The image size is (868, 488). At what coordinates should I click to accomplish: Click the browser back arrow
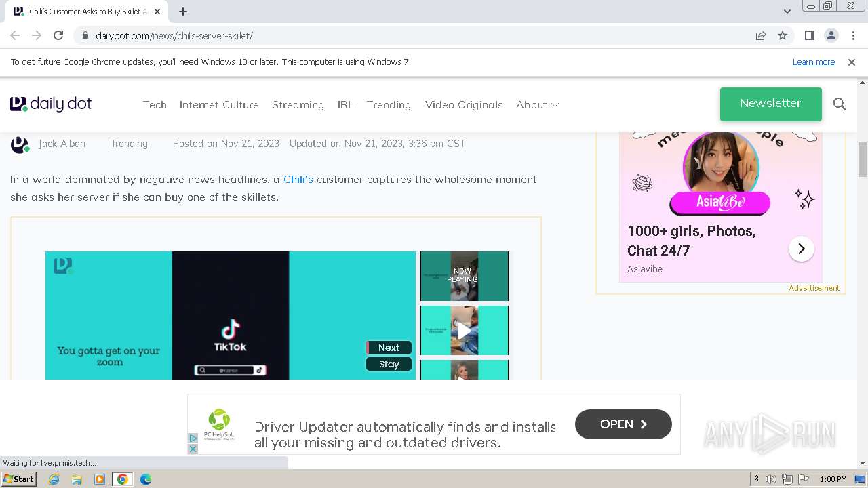click(15, 35)
